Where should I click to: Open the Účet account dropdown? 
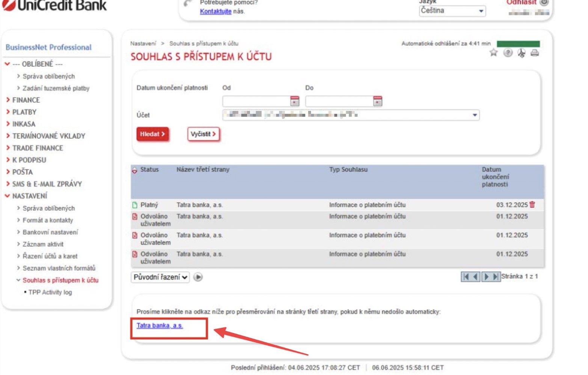pyautogui.click(x=351, y=115)
